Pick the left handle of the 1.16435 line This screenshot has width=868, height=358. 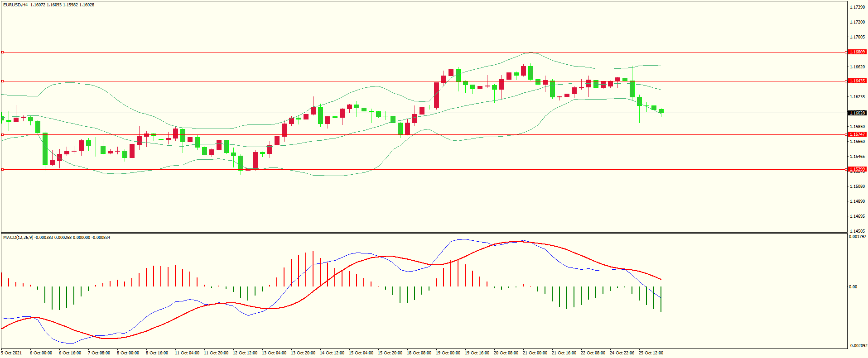[2, 81]
